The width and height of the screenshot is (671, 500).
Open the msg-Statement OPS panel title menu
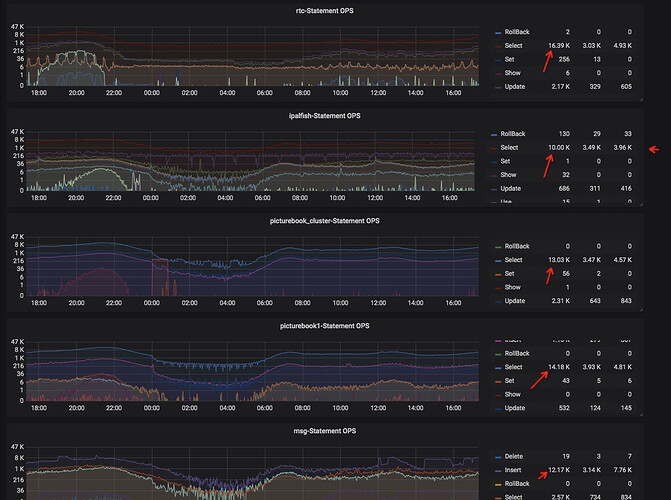(324, 431)
